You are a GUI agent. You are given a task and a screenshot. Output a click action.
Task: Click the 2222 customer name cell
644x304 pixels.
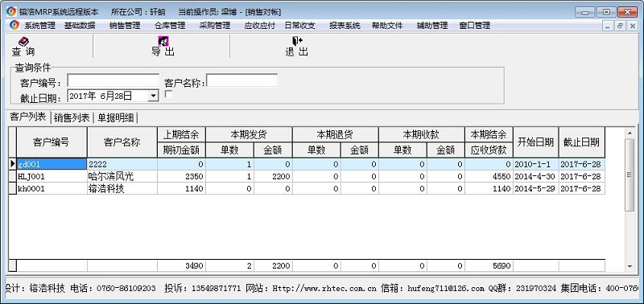(122, 164)
